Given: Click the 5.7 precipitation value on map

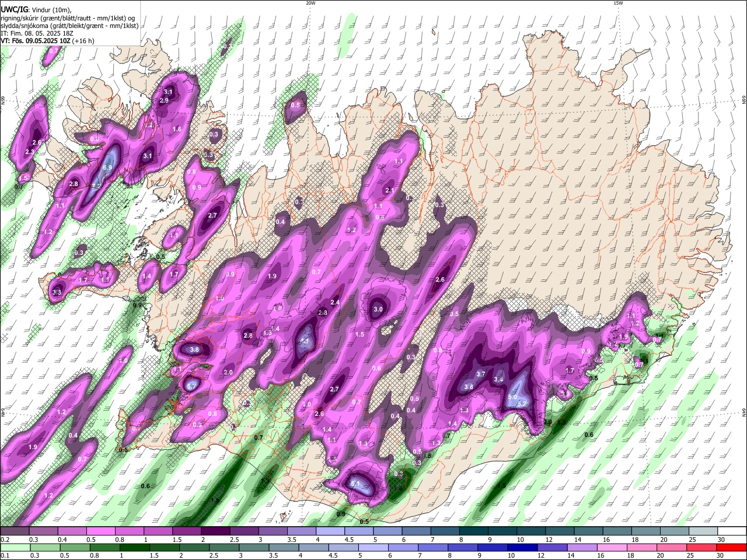Looking at the screenshot, I should (x=191, y=386).
